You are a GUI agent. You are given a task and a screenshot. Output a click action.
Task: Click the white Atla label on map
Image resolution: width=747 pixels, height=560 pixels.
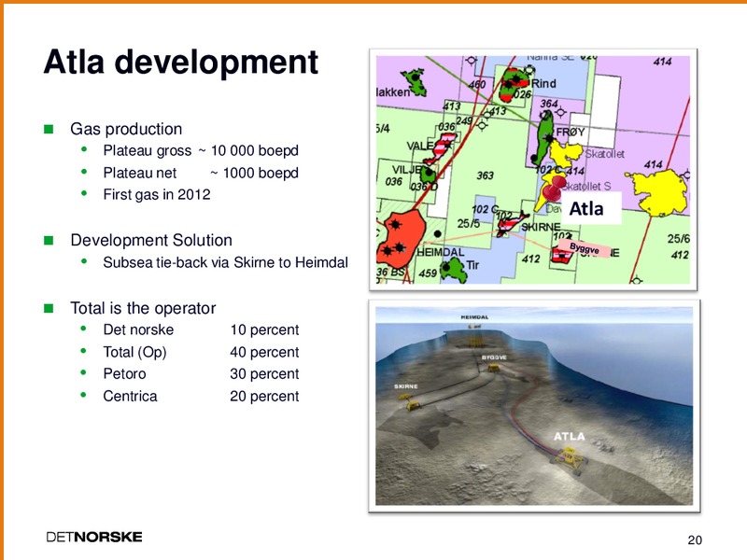[592, 208]
